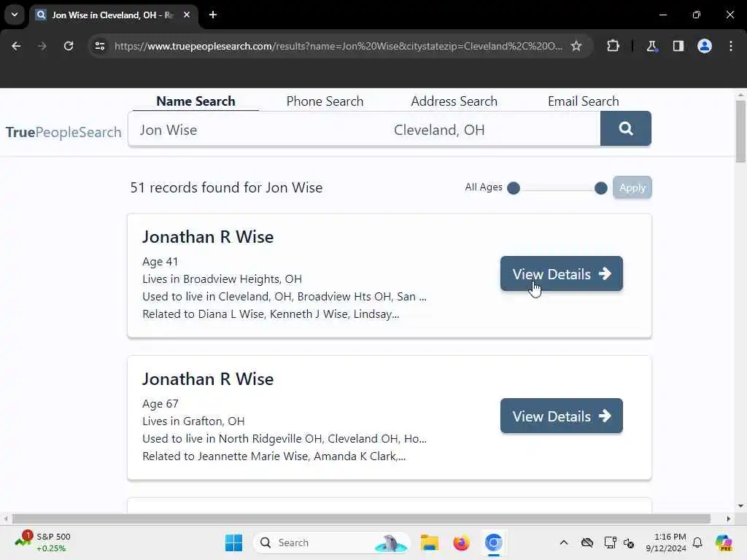The image size is (747, 560).
Task: Click the location field with Cleveland, OH
Action: coord(493,130)
